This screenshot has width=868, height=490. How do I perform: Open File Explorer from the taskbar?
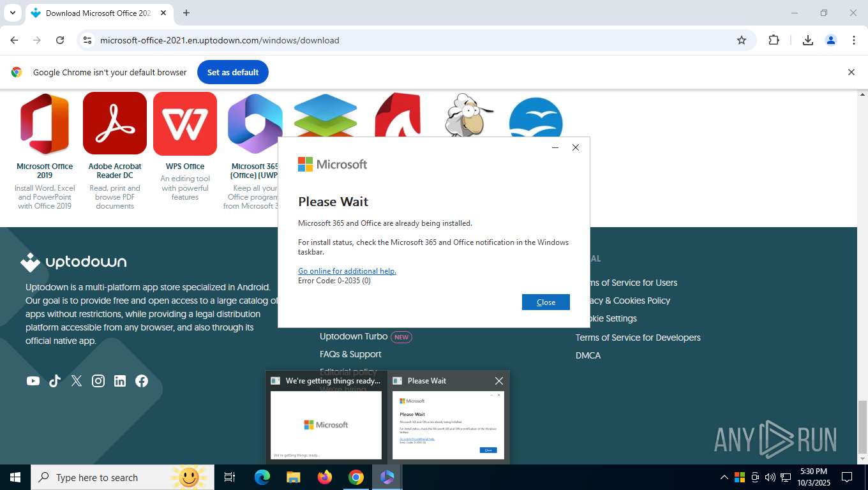pos(293,477)
